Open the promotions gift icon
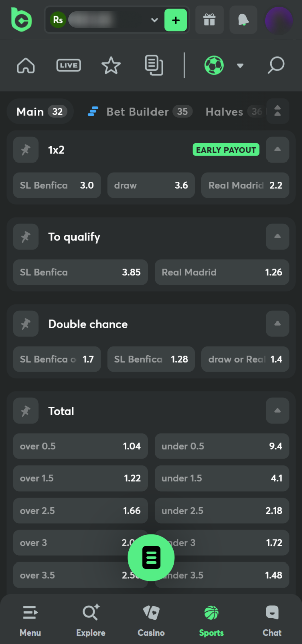Viewport: 302px width, 644px height. coord(209,20)
